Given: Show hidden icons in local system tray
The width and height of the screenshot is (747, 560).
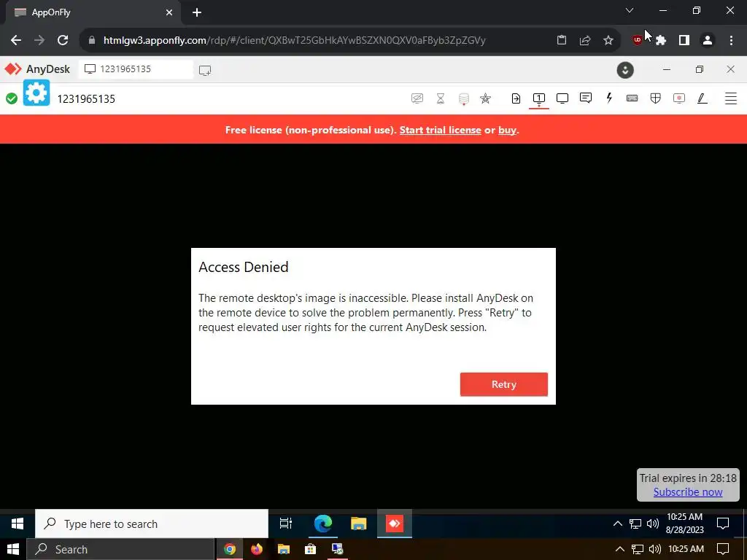Looking at the screenshot, I should click(x=619, y=550).
